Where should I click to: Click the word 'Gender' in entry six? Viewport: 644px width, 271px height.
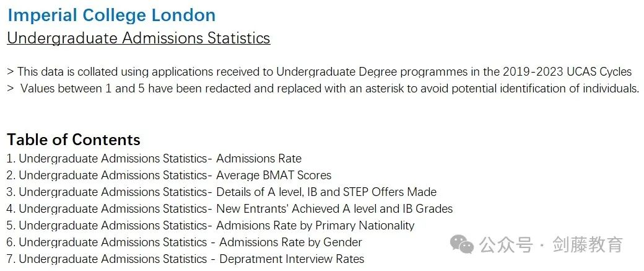[x=342, y=242]
